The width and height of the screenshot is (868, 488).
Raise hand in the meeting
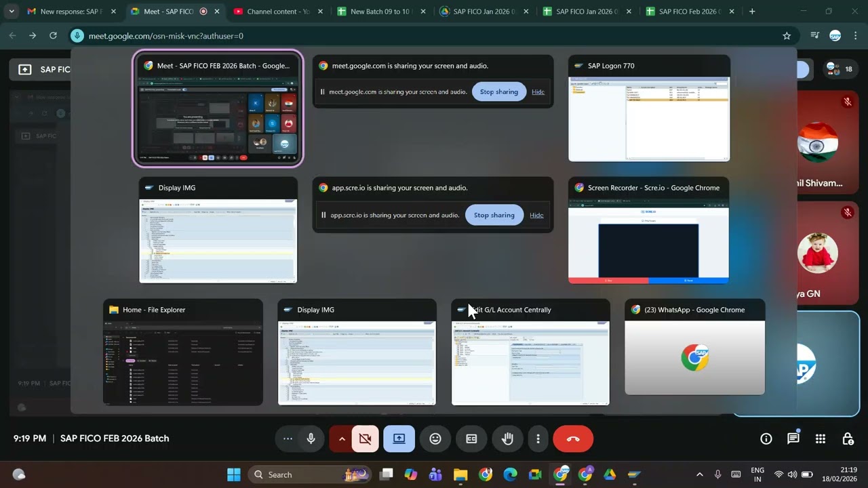507,439
